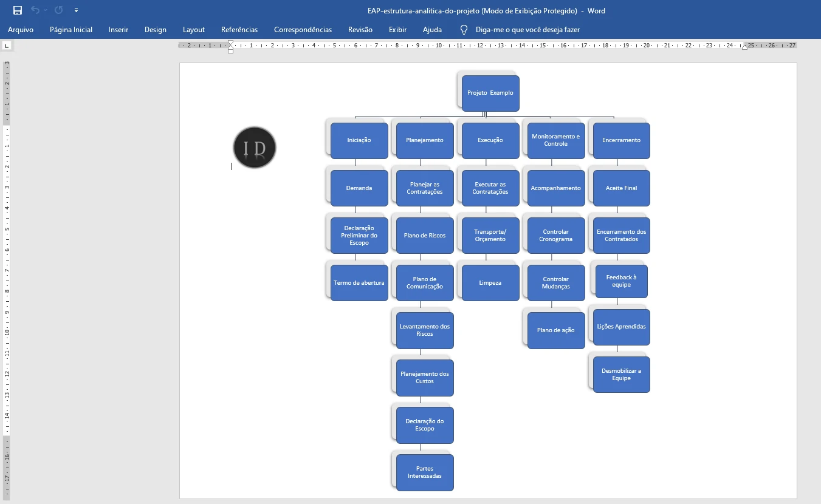The height and width of the screenshot is (504, 821).
Task: Click the lightbulb Tell Me icon
Action: [x=464, y=30]
